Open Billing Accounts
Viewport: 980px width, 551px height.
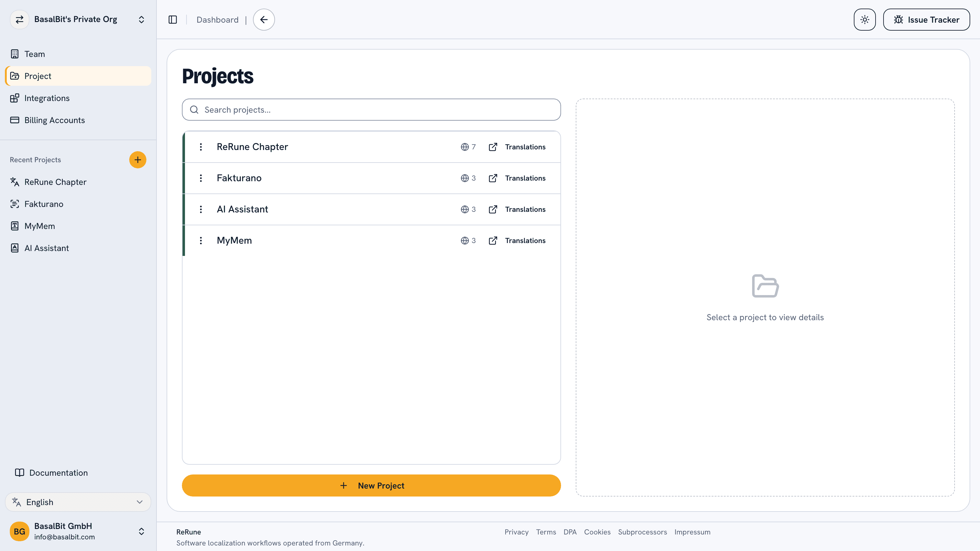78,120
